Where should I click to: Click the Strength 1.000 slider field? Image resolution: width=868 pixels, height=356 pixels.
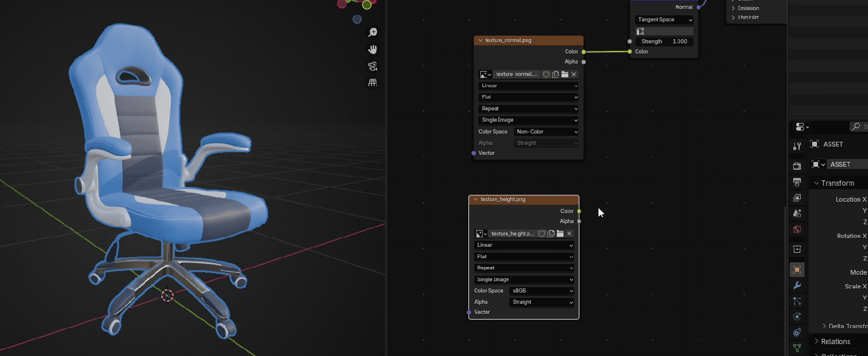pos(664,42)
